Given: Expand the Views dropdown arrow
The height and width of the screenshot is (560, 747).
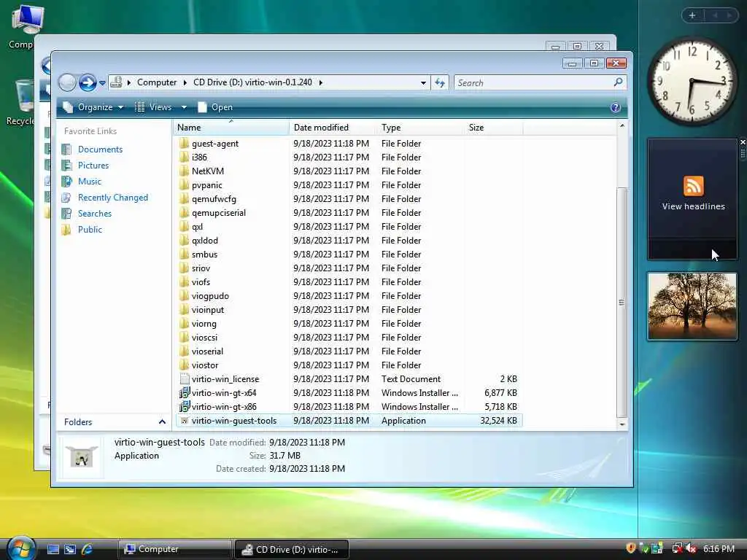Looking at the screenshot, I should tap(184, 107).
